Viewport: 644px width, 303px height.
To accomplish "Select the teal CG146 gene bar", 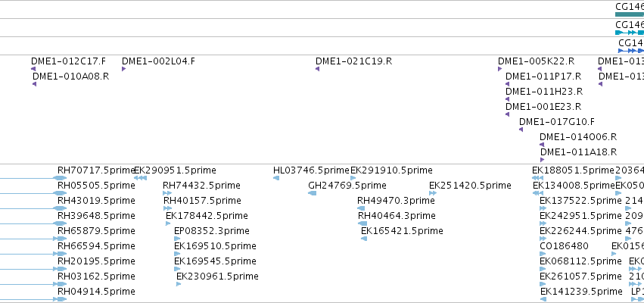I will pyautogui.click(x=630, y=14).
